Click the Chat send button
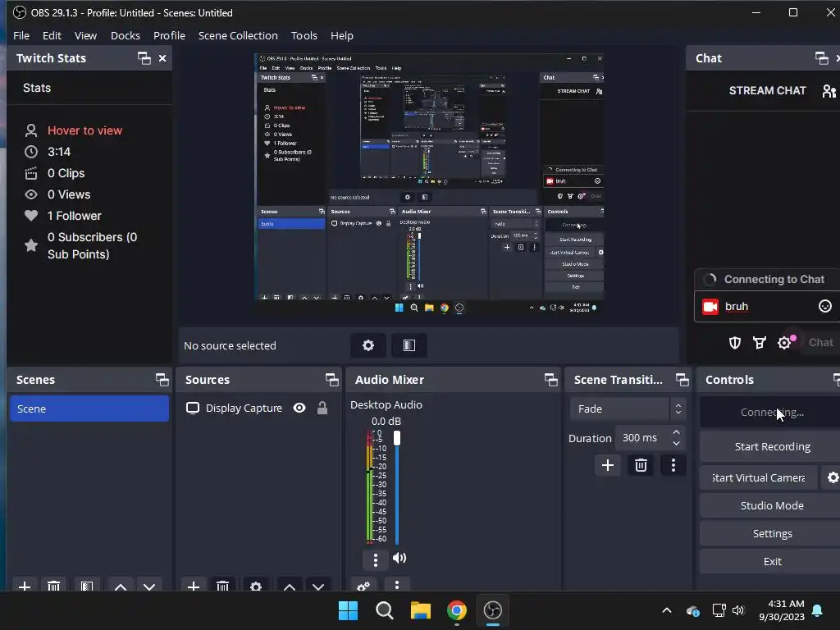This screenshot has height=630, width=840. pyautogui.click(x=820, y=343)
